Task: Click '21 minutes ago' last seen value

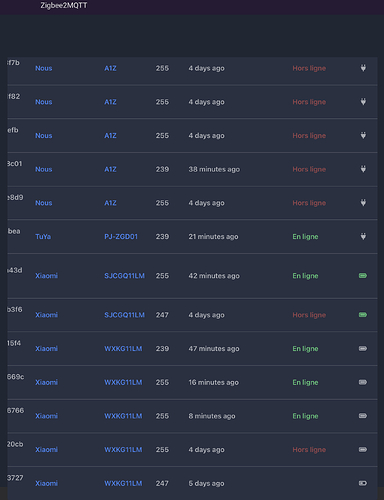Action: click(x=213, y=237)
